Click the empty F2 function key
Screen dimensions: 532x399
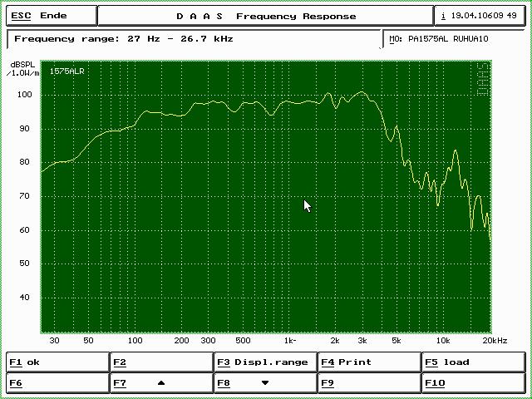[161, 362]
